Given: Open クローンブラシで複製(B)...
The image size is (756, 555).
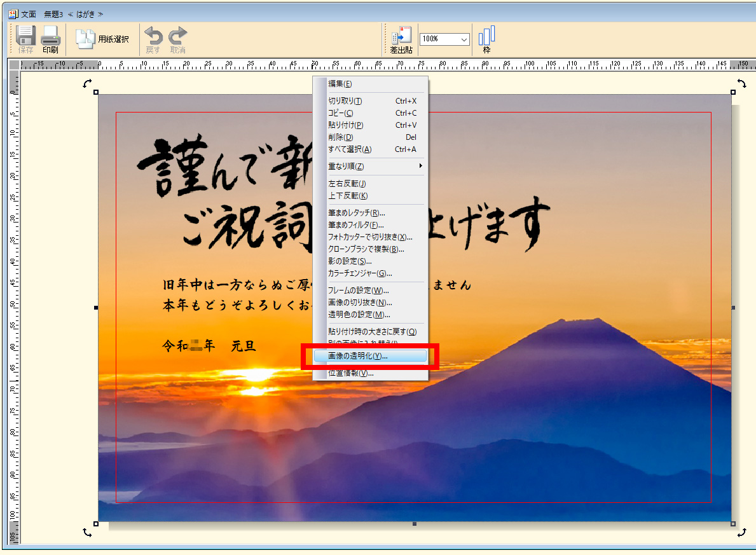Looking at the screenshot, I should [370, 249].
